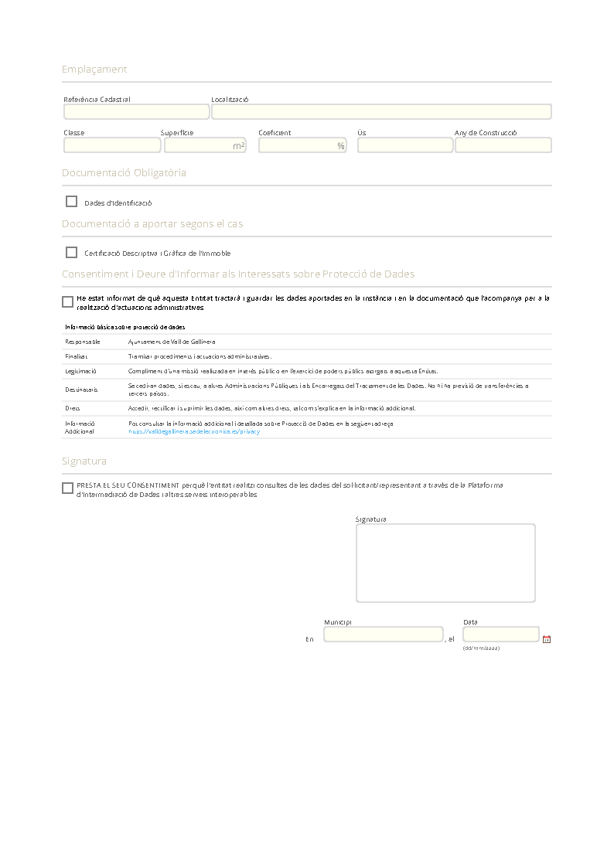The height and width of the screenshot is (868, 614).
Task: Click inside the Signatura box
Action: [x=445, y=563]
